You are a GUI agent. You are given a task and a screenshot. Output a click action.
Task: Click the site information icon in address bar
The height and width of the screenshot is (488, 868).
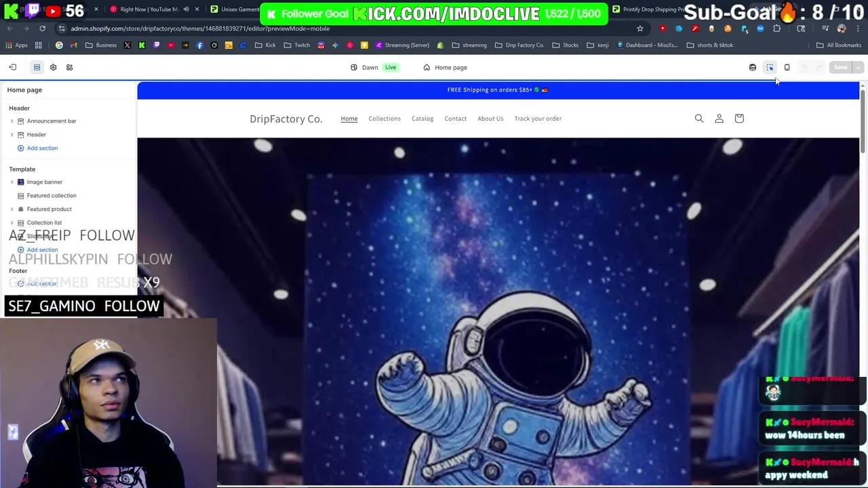pos(62,28)
